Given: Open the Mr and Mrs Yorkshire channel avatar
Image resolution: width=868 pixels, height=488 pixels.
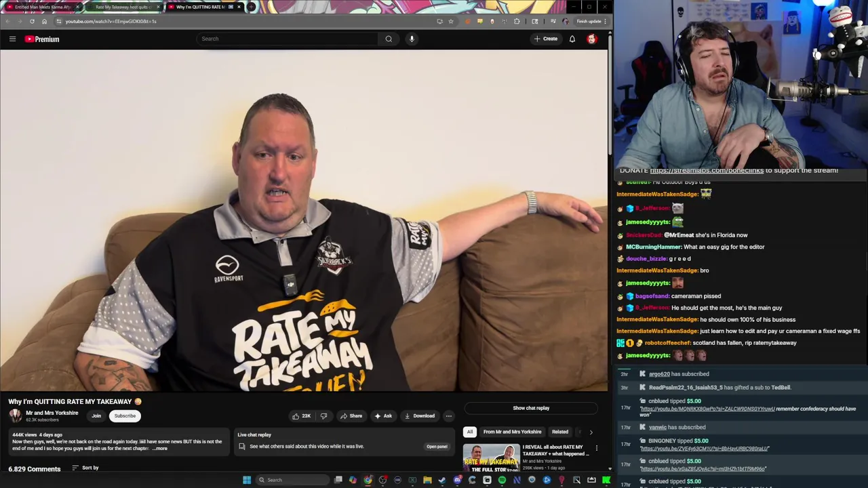Looking at the screenshot, I should [15, 415].
